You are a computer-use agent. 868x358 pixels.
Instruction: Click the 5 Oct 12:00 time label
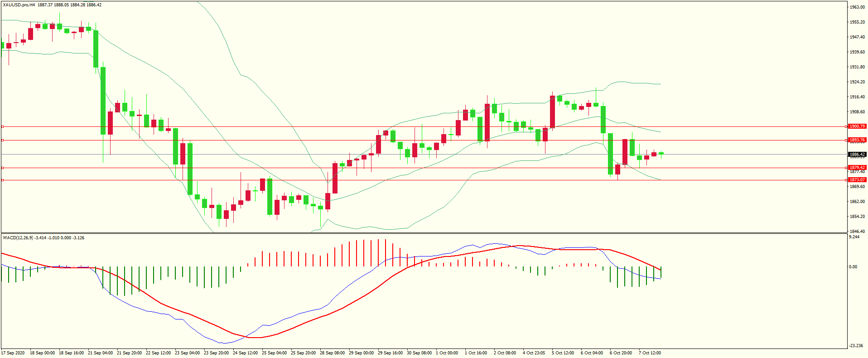tap(563, 353)
